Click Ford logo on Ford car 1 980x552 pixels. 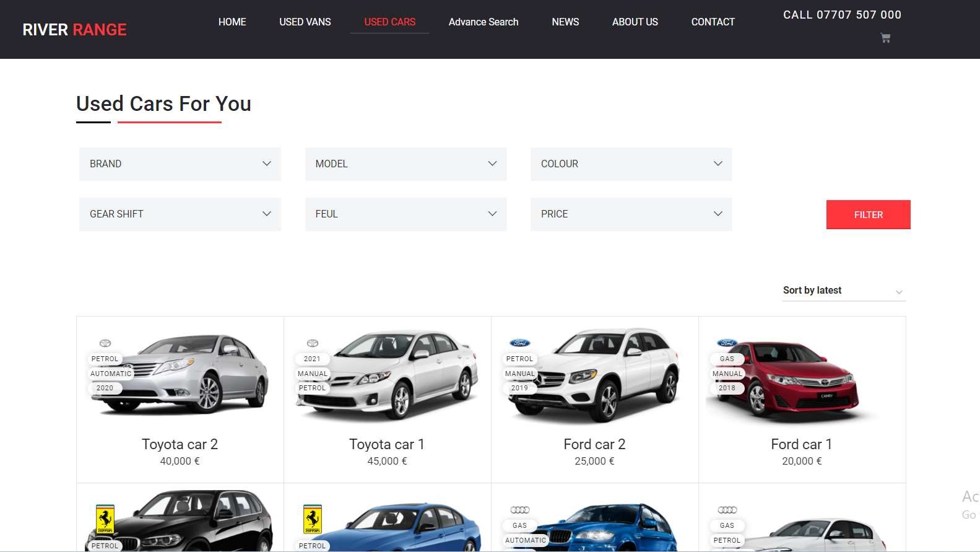tap(727, 343)
